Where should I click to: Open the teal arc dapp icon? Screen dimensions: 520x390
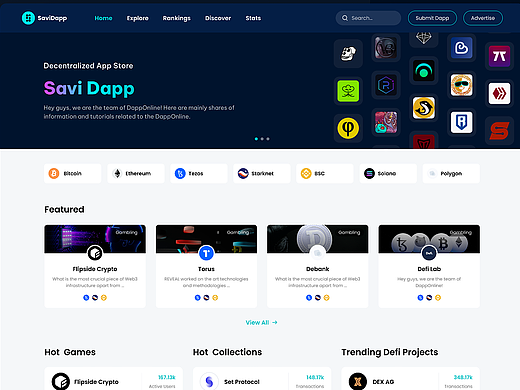pyautogui.click(x=424, y=70)
